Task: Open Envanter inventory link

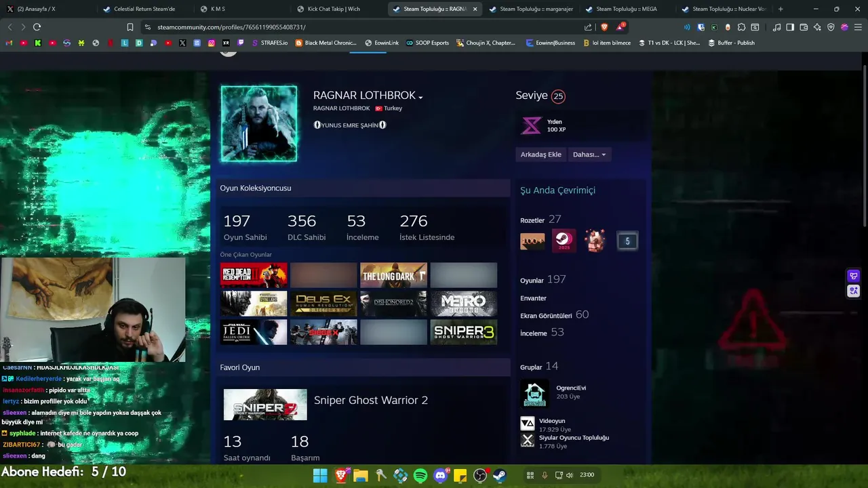Action: (x=533, y=298)
